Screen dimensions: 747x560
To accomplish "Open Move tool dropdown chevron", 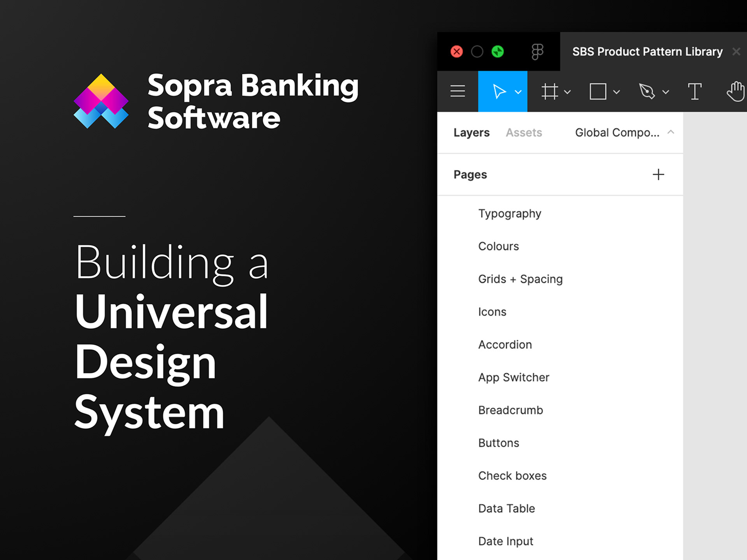I will point(518,92).
